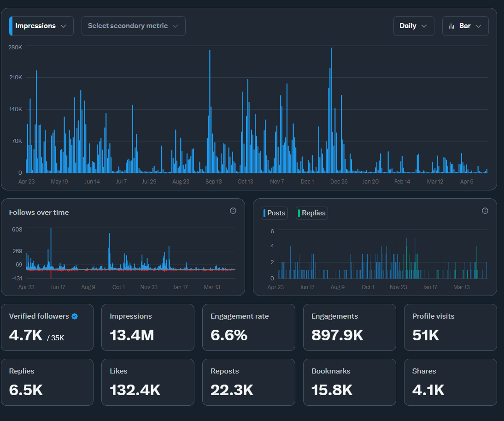
Task: Open the Bar chart type dropdown
Action: tap(465, 26)
